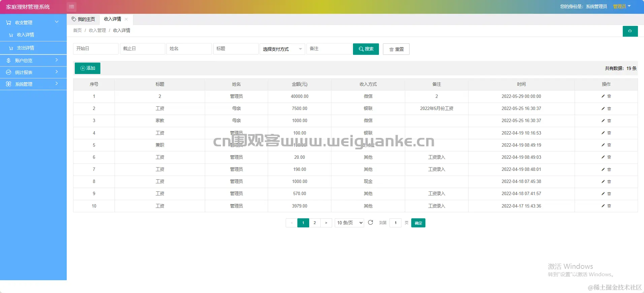Edit the 兼职 row using the pencil icon
The width and height of the screenshot is (644, 293).
pos(603,145)
